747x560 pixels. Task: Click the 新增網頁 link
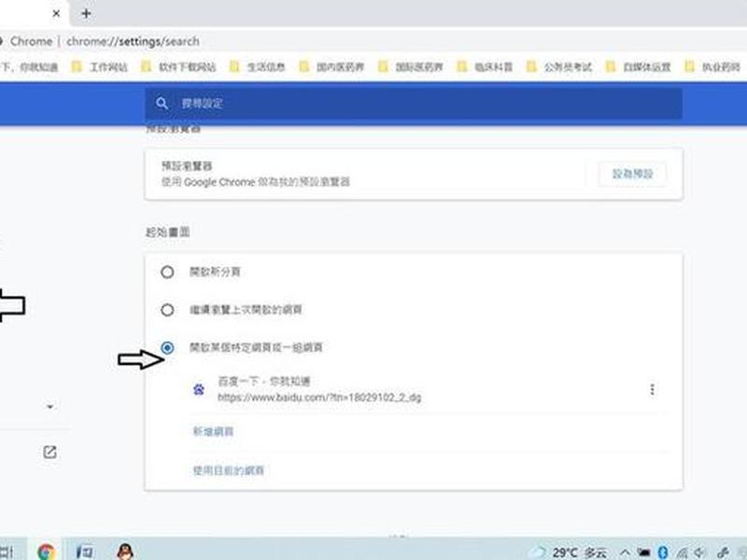(213, 431)
